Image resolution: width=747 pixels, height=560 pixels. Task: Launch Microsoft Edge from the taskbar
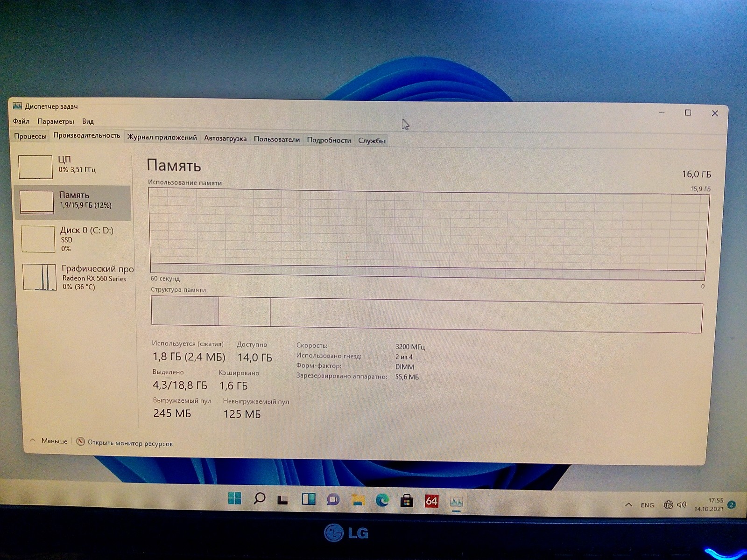[382, 501]
